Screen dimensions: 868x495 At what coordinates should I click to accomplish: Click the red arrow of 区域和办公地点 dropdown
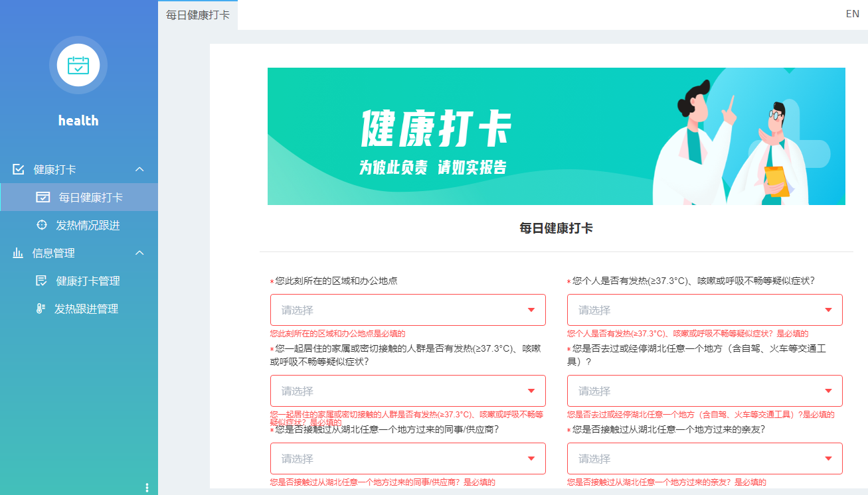[x=531, y=310]
